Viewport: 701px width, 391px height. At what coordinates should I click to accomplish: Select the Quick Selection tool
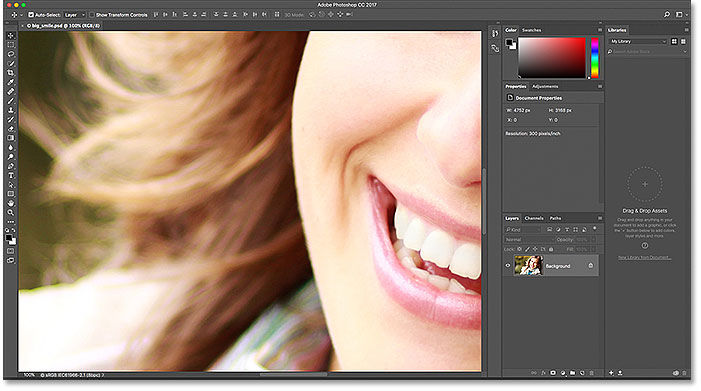(x=11, y=63)
